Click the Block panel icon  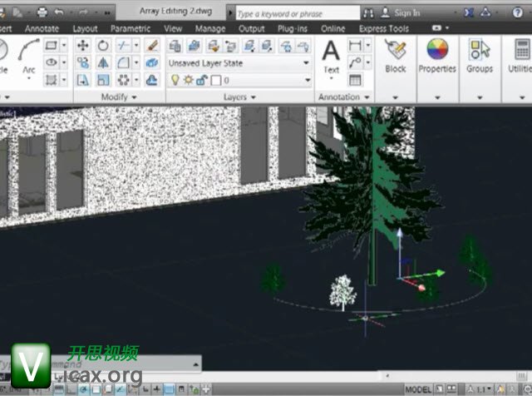click(x=396, y=56)
